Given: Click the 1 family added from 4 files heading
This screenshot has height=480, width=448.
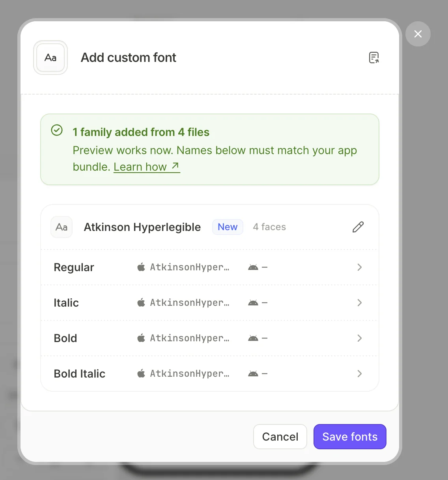Looking at the screenshot, I should coord(141,132).
